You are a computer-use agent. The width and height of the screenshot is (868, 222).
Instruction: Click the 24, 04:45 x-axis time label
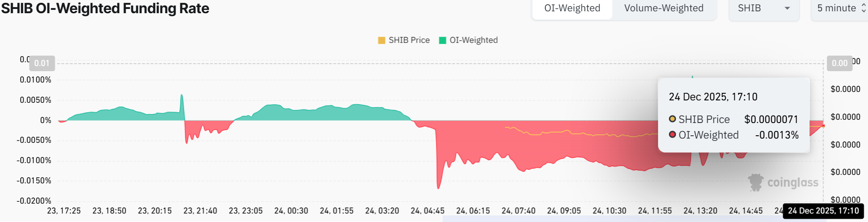427,211
